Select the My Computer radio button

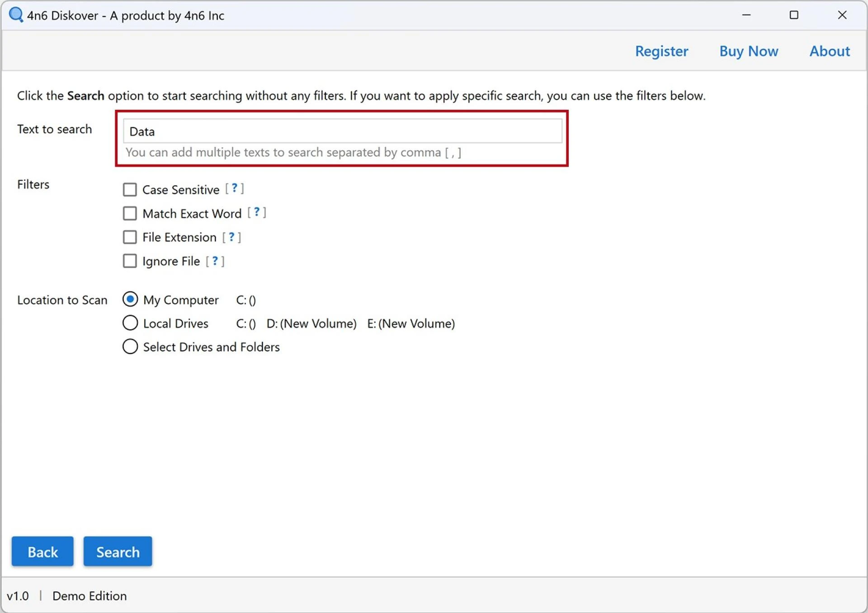pos(130,299)
